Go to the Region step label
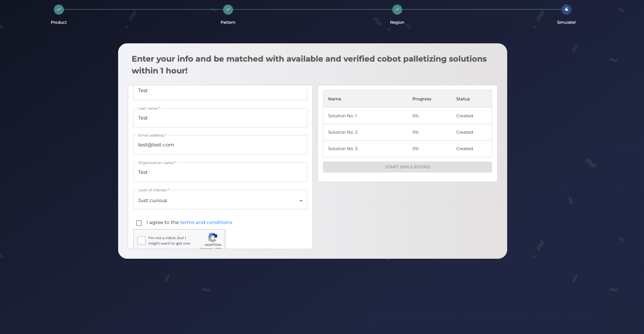Viewport: 644px width, 334px height. [397, 22]
